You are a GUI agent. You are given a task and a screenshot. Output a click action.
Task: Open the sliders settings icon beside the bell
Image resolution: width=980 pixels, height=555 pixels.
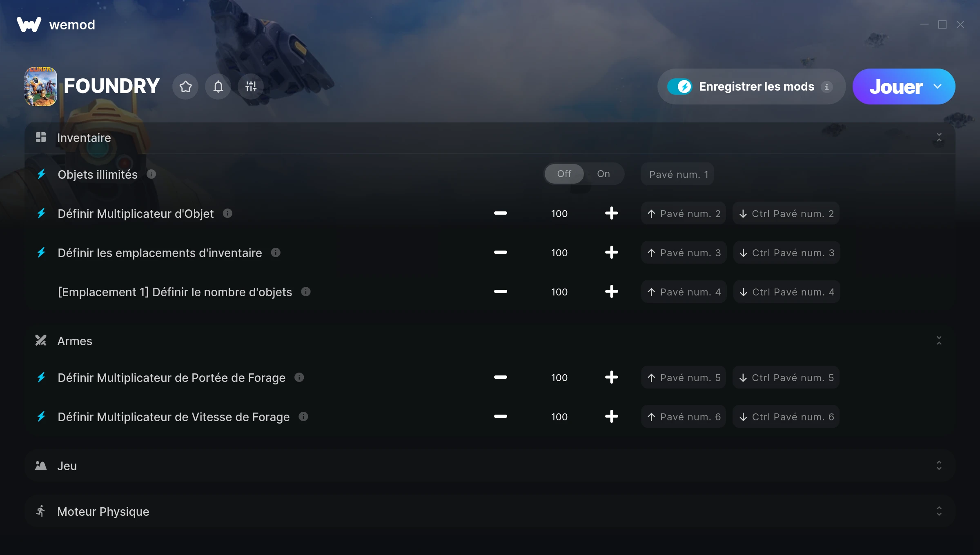pos(251,87)
